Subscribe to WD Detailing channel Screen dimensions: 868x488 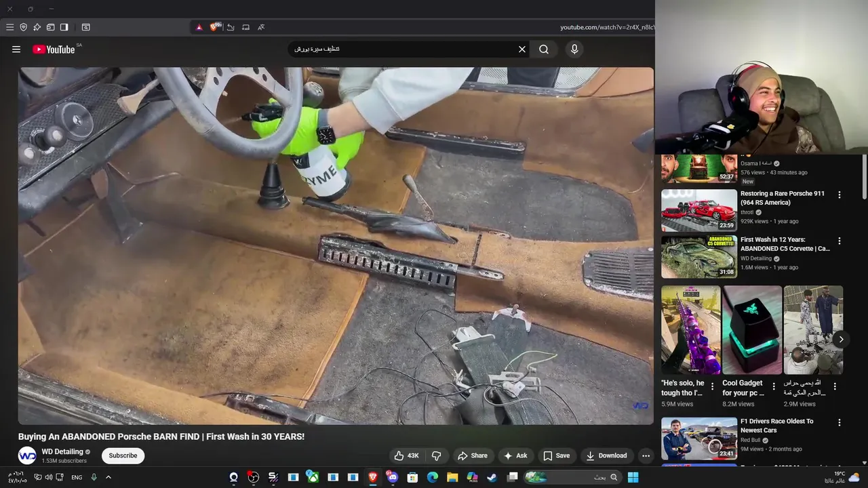coord(123,455)
